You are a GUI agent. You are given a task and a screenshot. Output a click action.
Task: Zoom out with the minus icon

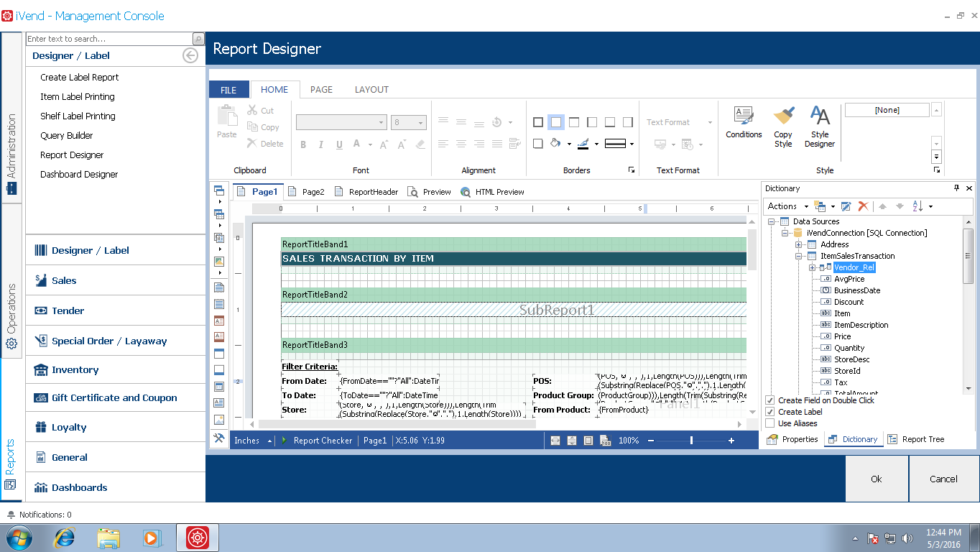(x=651, y=441)
